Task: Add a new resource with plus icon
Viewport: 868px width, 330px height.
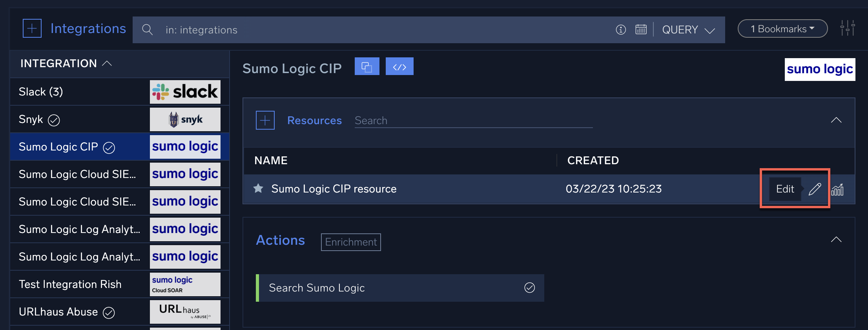Action: tap(265, 120)
